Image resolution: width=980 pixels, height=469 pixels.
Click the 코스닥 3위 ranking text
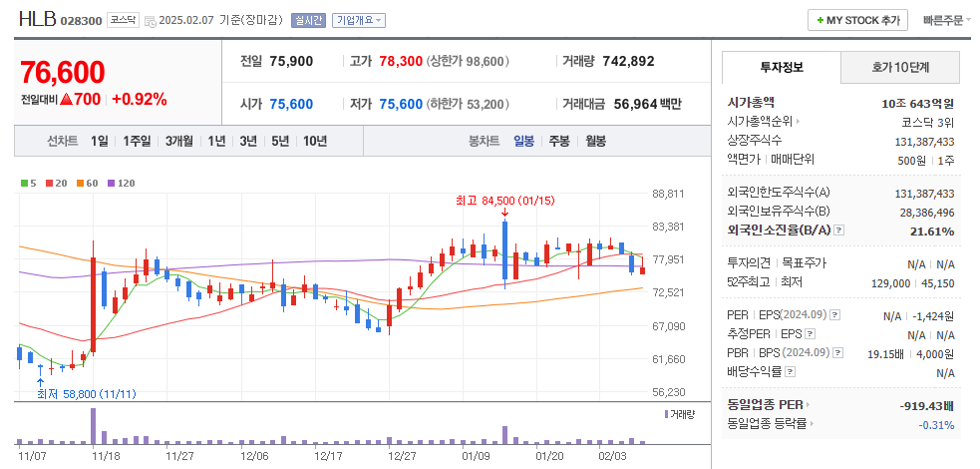point(928,122)
